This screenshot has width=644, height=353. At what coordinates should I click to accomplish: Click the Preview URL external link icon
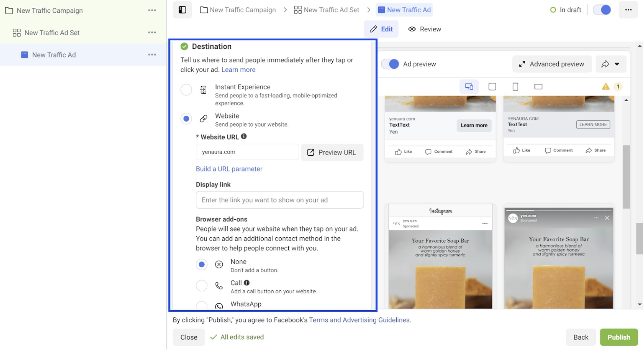click(311, 152)
